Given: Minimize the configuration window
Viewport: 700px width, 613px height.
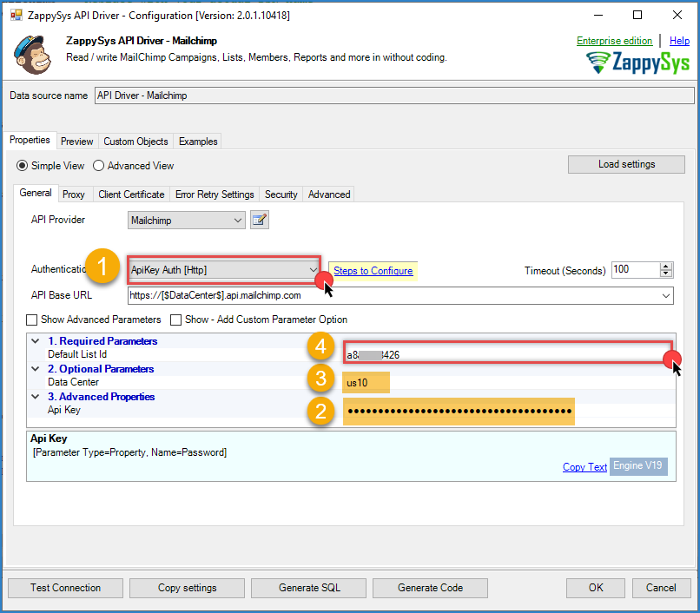Looking at the screenshot, I should tap(598, 15).
